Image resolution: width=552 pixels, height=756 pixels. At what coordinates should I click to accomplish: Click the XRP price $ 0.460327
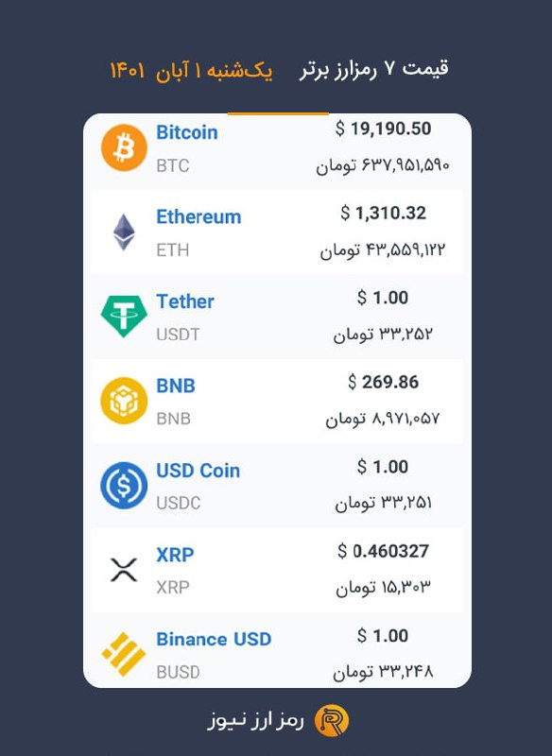(383, 551)
